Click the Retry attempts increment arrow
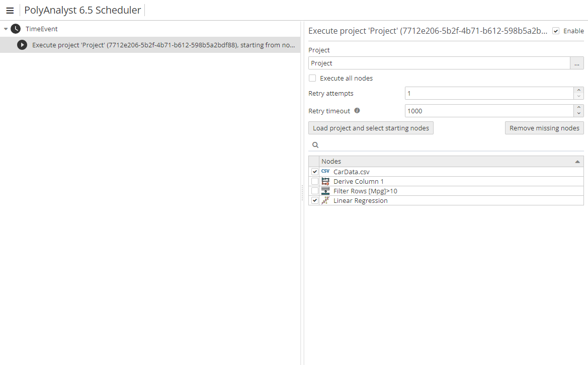This screenshot has height=365, width=588. point(578,91)
